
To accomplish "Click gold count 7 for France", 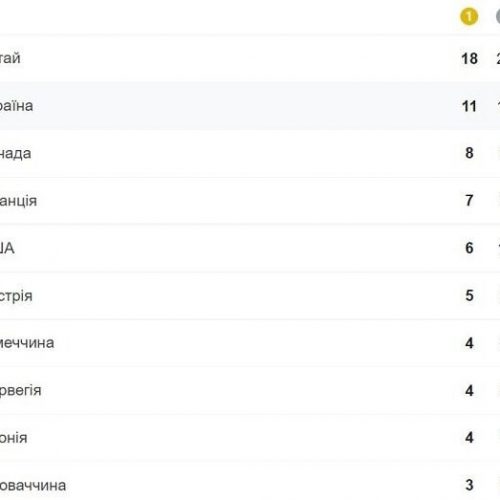I will pos(469,200).
